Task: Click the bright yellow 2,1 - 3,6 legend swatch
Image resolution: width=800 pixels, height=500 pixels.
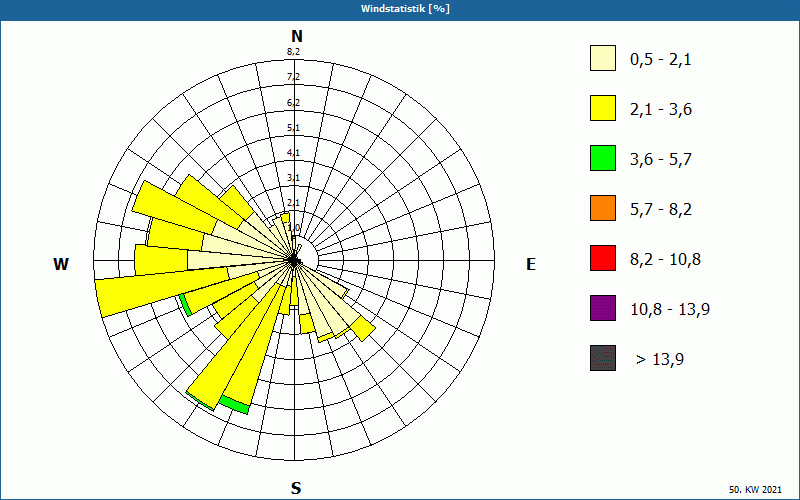Action: 603,108
